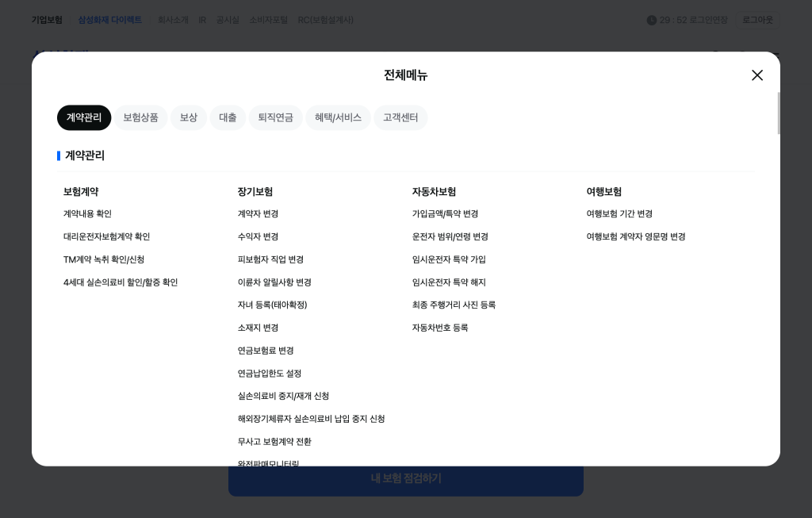Open 여행보험 계약자 영문명 변경
The image size is (812, 518).
point(636,237)
